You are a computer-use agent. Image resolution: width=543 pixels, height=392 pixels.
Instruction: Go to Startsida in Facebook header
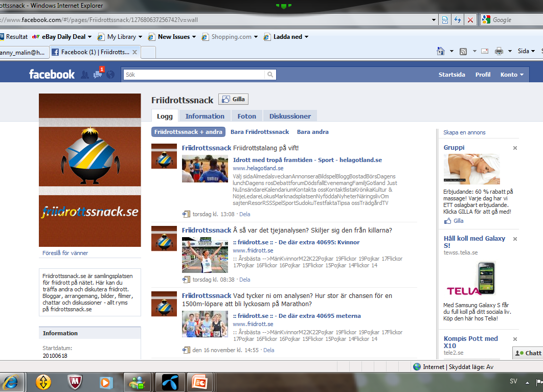[451, 75]
